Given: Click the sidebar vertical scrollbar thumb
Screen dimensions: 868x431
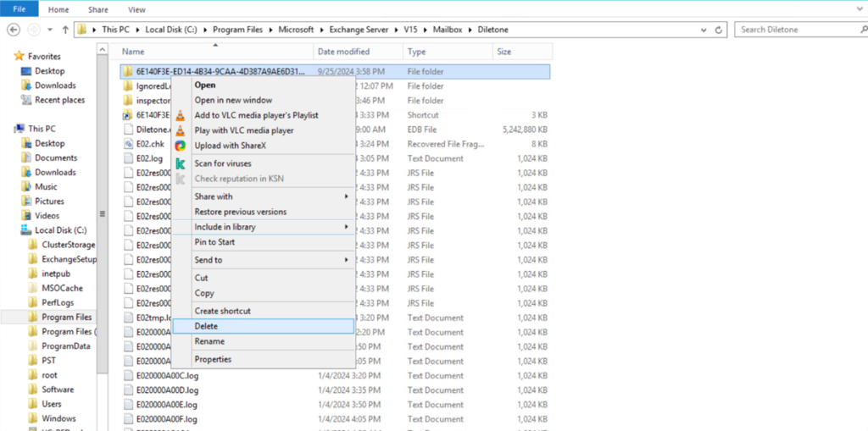Looking at the screenshot, I should 102,214.
